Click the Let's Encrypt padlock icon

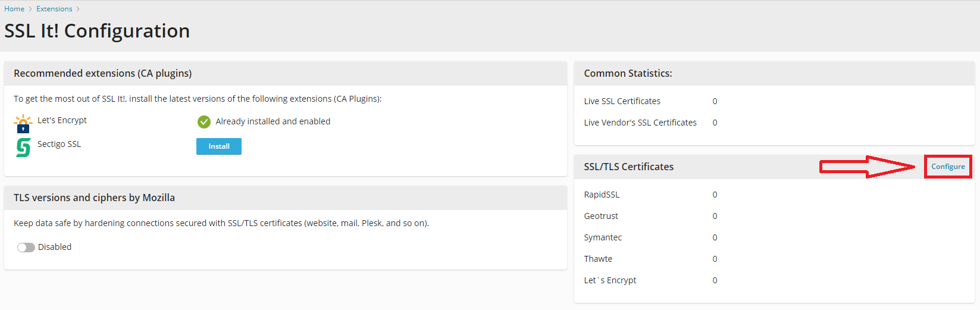[x=23, y=124]
